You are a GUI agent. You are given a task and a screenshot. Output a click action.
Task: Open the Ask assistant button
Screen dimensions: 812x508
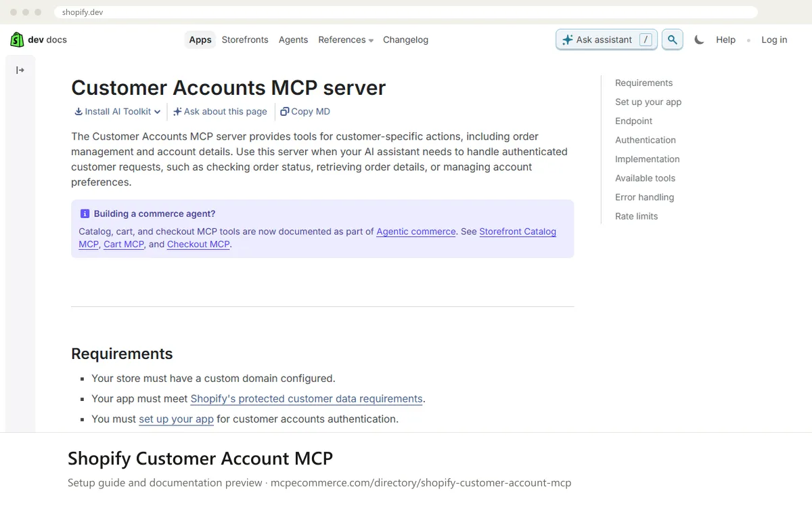click(606, 40)
